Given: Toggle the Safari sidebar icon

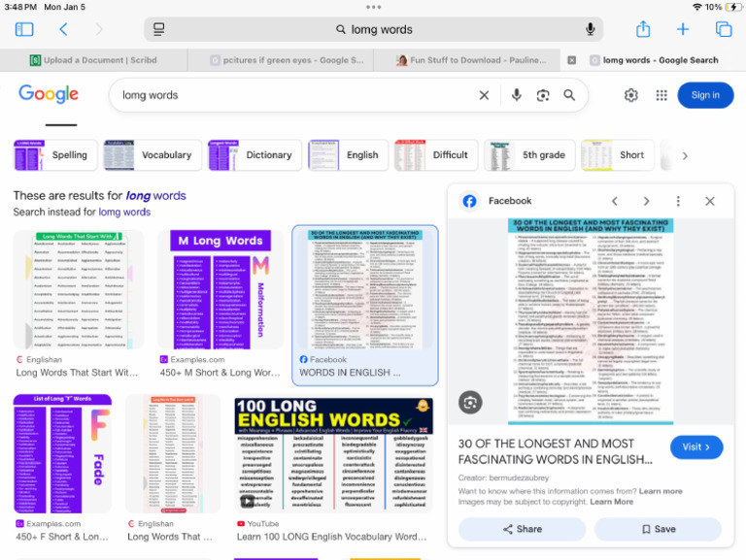Looking at the screenshot, I should pos(24,29).
